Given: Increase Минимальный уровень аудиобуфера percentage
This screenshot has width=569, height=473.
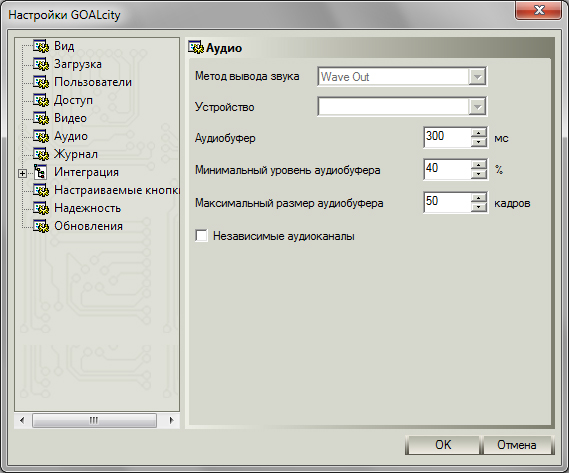Looking at the screenshot, I should [x=479, y=165].
